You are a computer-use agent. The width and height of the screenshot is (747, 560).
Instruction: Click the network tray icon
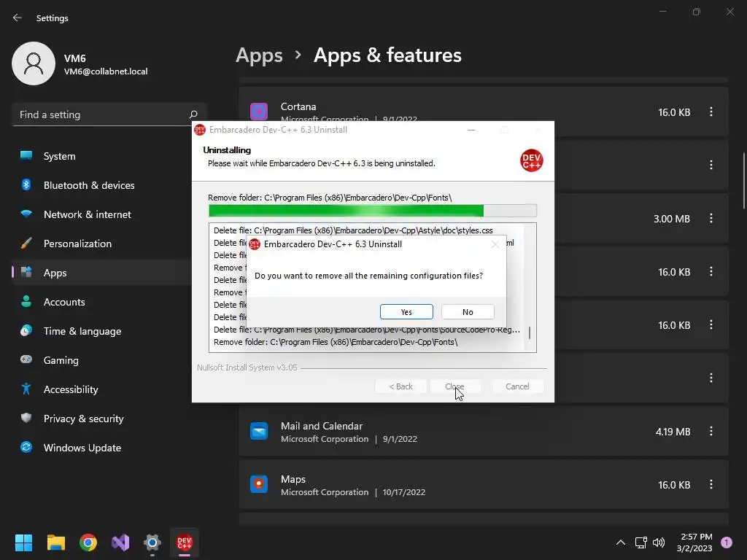click(x=640, y=542)
